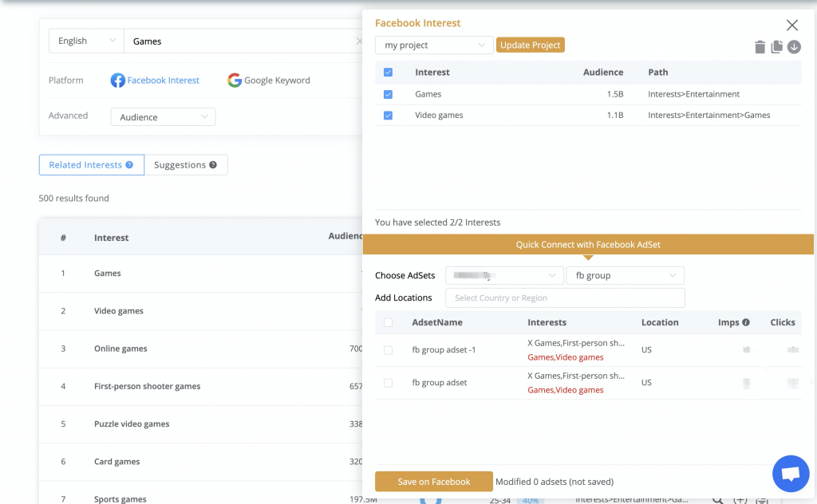Click the Clicks column header
817x504 pixels.
(x=783, y=322)
